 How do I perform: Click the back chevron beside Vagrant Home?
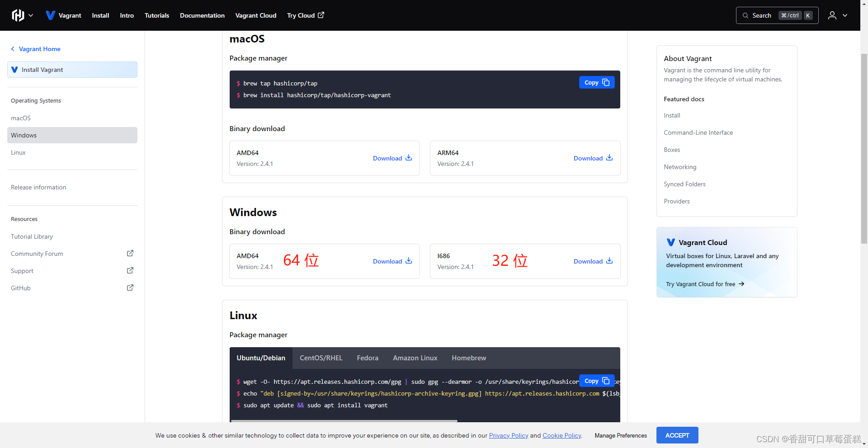13,49
